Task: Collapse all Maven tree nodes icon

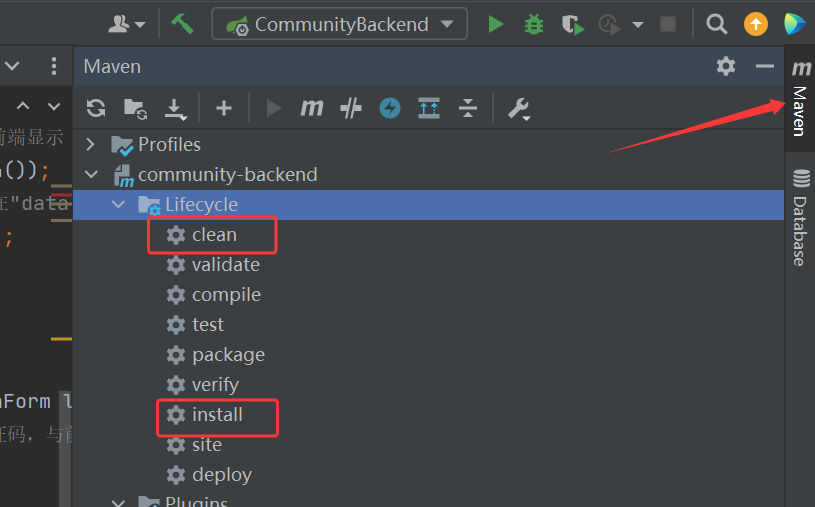Action: [468, 108]
